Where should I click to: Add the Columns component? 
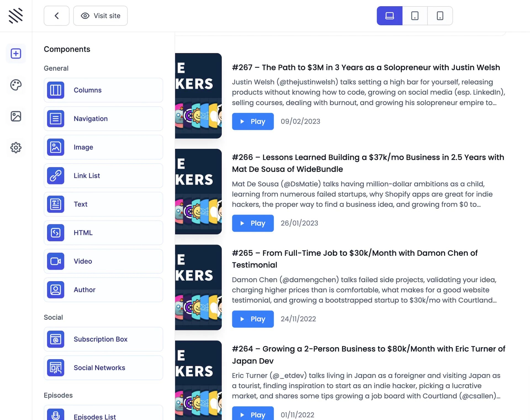coord(103,90)
